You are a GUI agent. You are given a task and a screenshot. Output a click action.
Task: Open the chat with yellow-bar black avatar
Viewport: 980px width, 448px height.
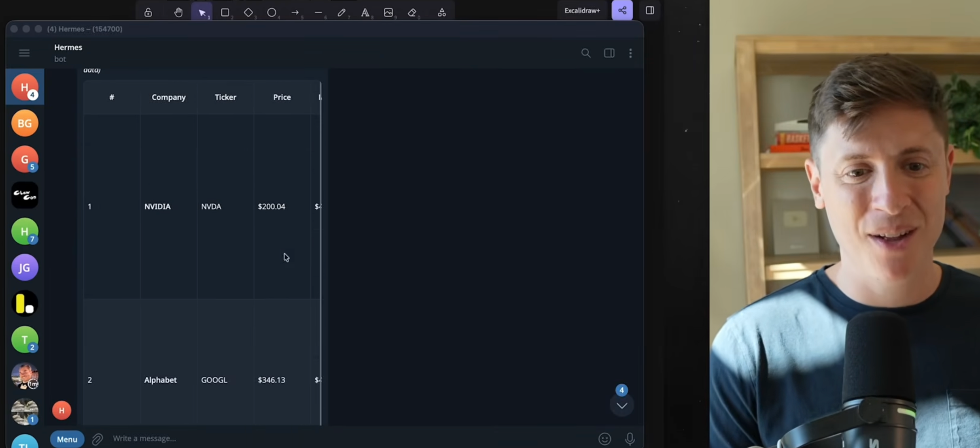coord(25,303)
